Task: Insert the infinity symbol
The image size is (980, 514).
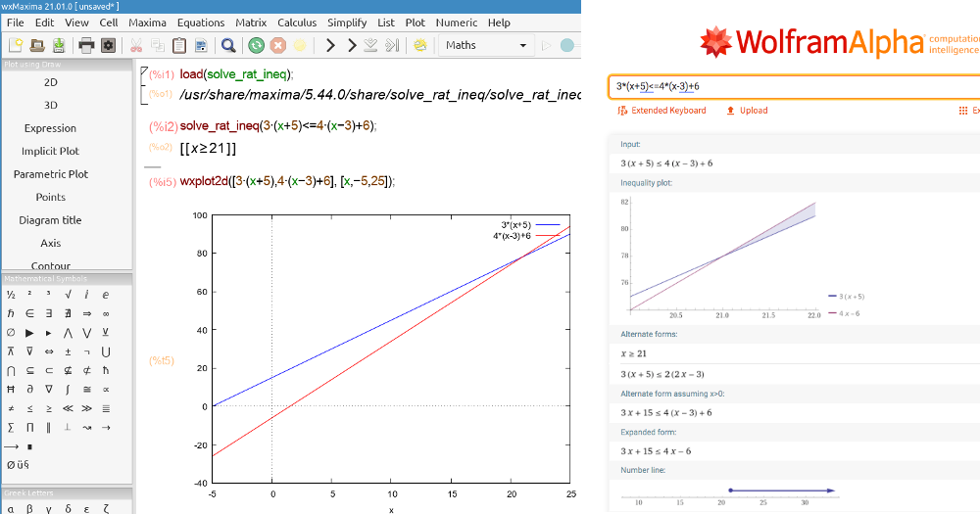Action: (106, 313)
